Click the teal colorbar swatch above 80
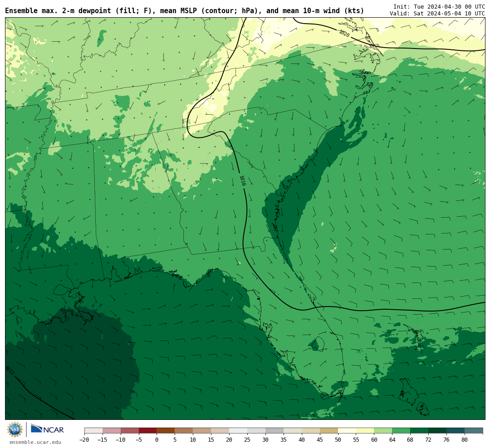The width and height of the screenshot is (490, 448). (x=474, y=430)
